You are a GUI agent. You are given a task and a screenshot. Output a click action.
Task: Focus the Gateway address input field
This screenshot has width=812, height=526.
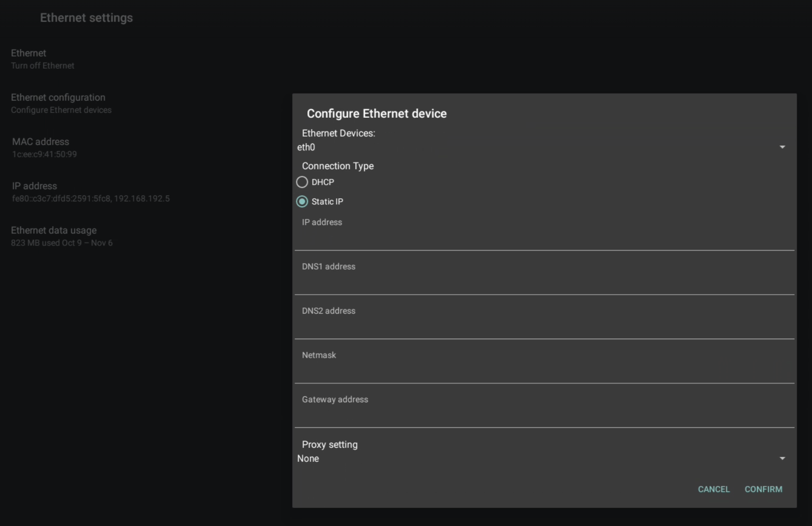click(544, 416)
